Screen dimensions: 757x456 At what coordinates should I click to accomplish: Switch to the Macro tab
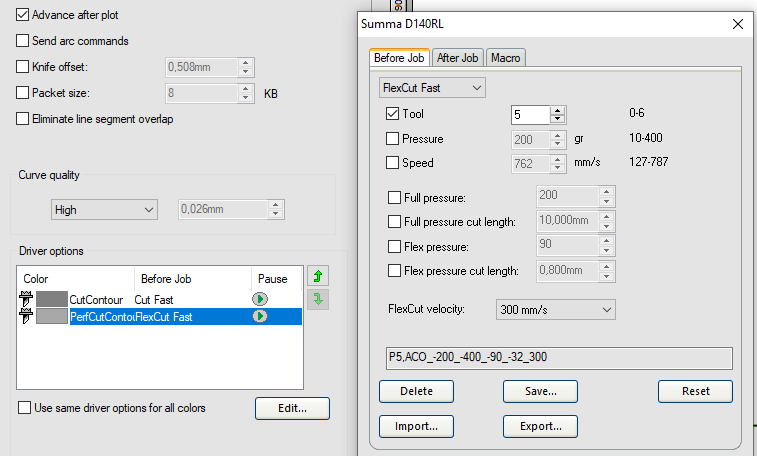(x=505, y=58)
